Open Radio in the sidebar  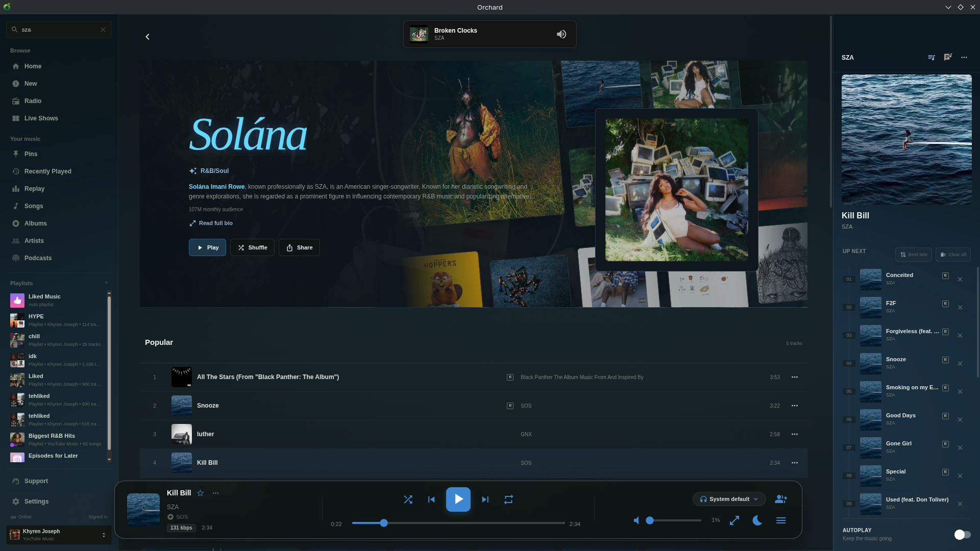pos(59,101)
